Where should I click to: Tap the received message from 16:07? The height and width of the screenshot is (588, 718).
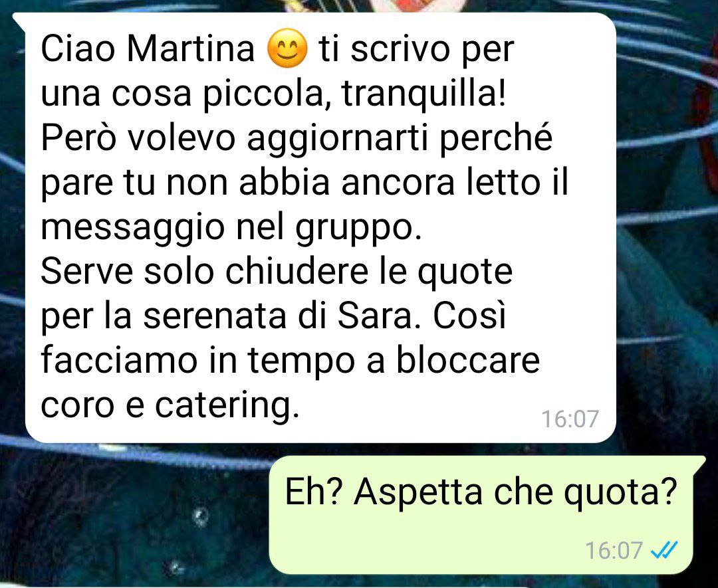320,227
